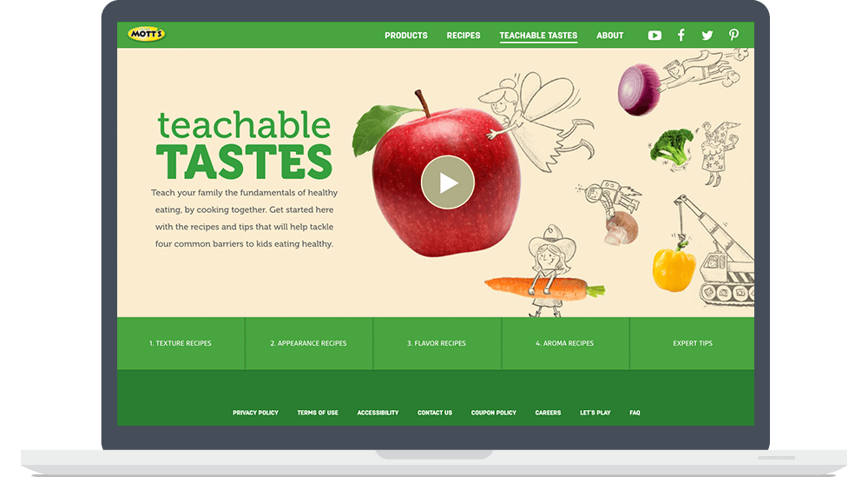868x477 pixels.
Task: Play the video on the apple
Action: tap(447, 182)
